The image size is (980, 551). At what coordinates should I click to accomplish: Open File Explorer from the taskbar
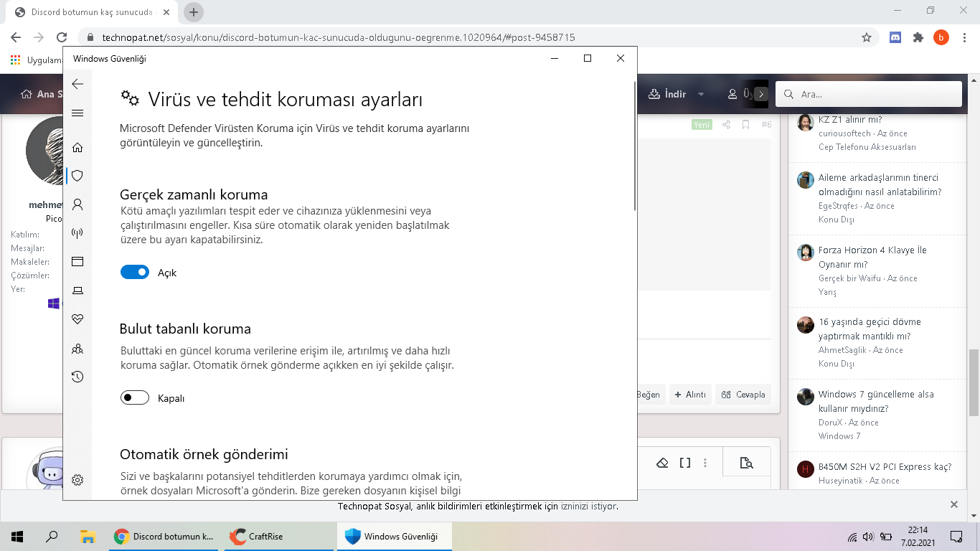[88, 536]
